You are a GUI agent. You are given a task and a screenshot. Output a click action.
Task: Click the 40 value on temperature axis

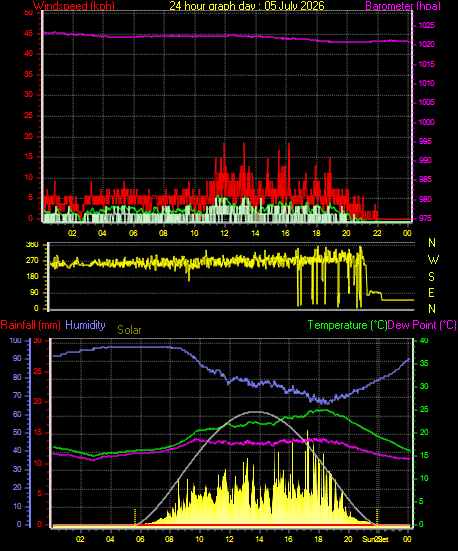pyautogui.click(x=424, y=341)
